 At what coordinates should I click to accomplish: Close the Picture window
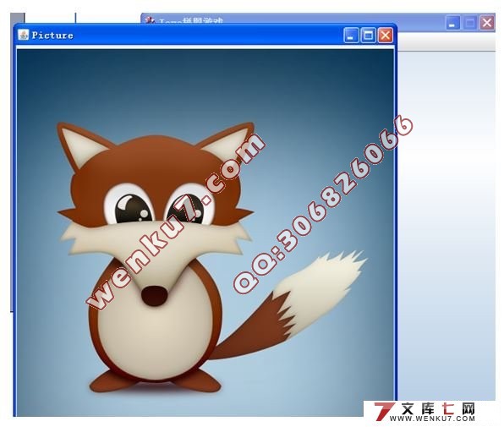tap(385, 35)
